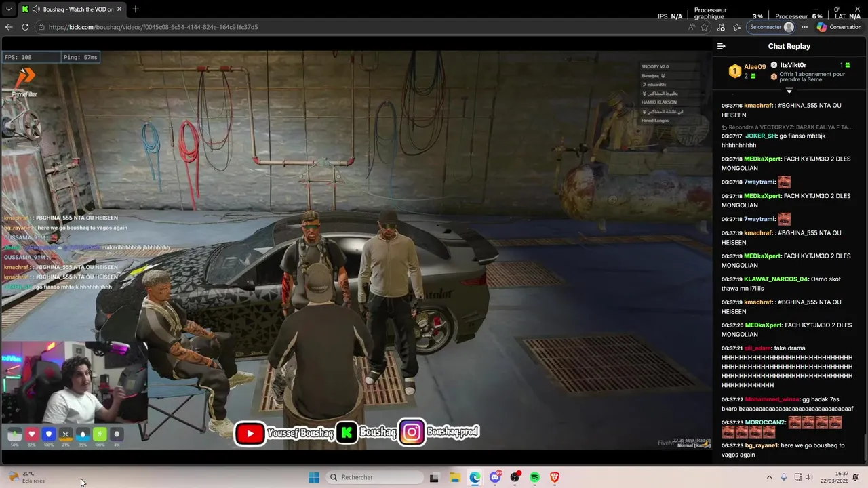Screen dimensions: 868x488
Task: Open the volume tray icon
Action: [810, 477]
